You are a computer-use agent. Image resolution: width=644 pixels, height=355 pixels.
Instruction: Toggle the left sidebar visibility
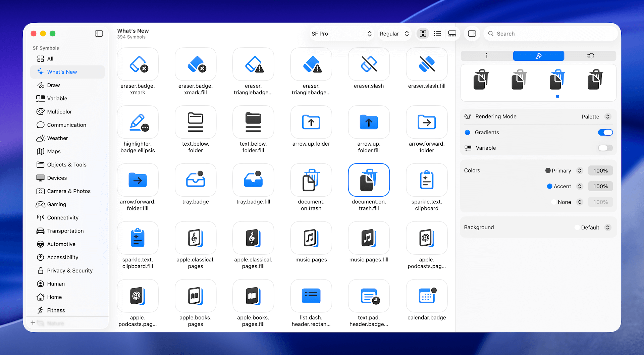(x=99, y=34)
